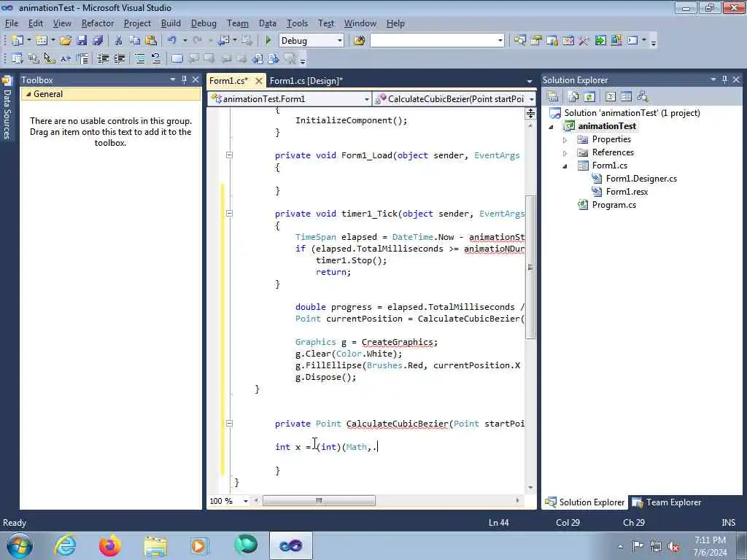Expand the References node in Solution Explorer
The height and width of the screenshot is (560, 747).
tap(565, 153)
